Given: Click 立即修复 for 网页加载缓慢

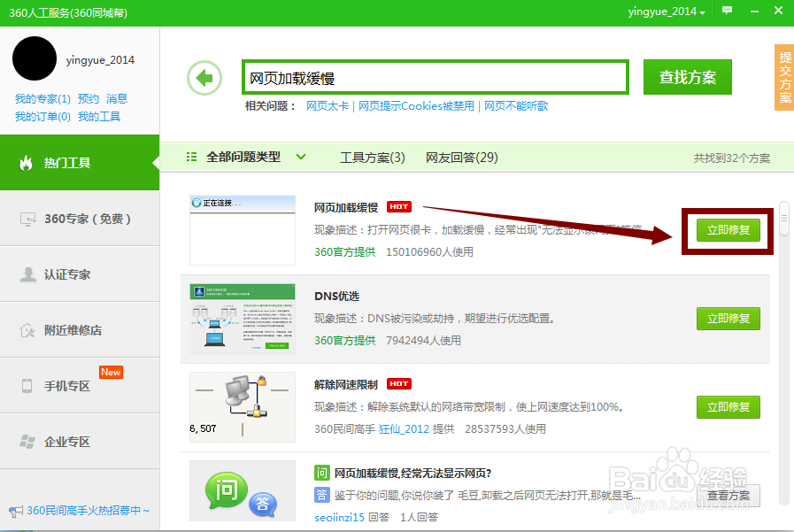Looking at the screenshot, I should point(728,230).
